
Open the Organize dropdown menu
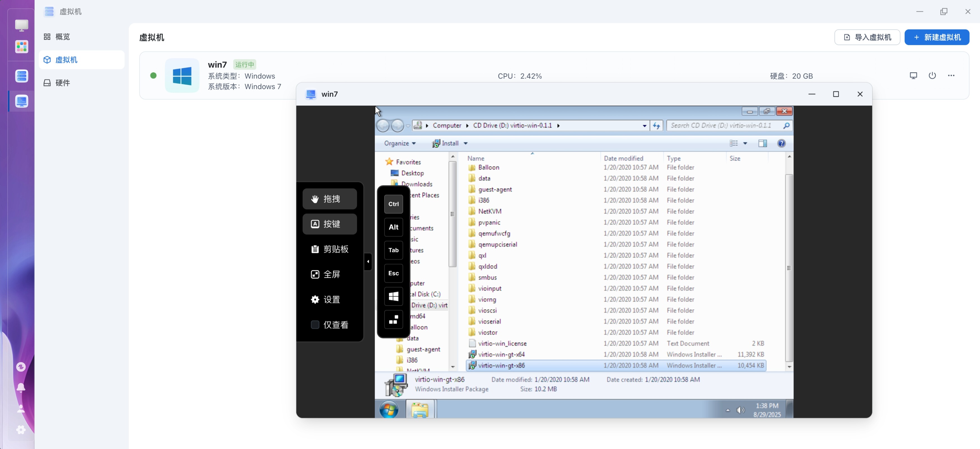click(400, 143)
